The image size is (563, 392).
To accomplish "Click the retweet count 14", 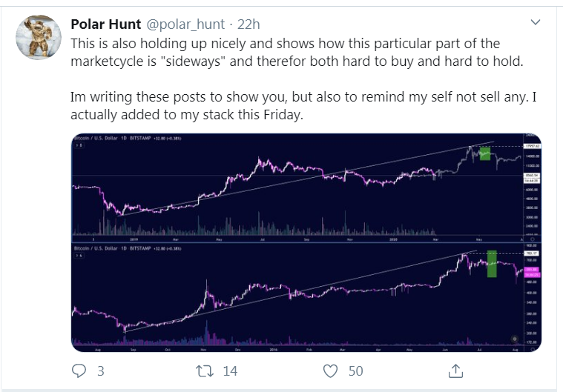I will (x=230, y=370).
